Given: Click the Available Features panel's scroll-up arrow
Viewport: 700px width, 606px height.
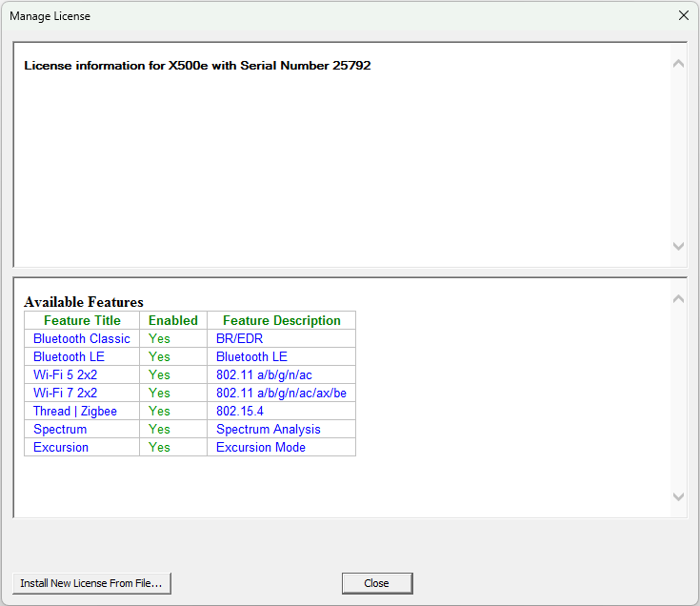Looking at the screenshot, I should point(678,299).
